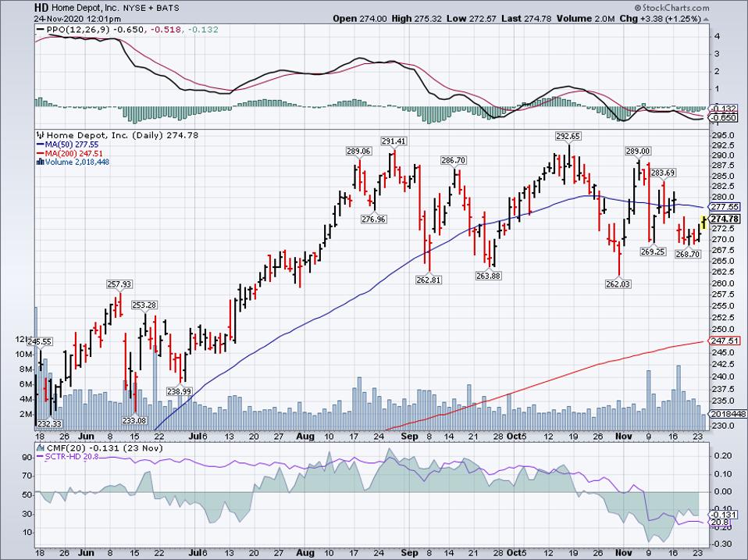The width and height of the screenshot is (748, 560).
Task: Click the -0.131 CMF tag on the right axis
Action: pos(724,515)
